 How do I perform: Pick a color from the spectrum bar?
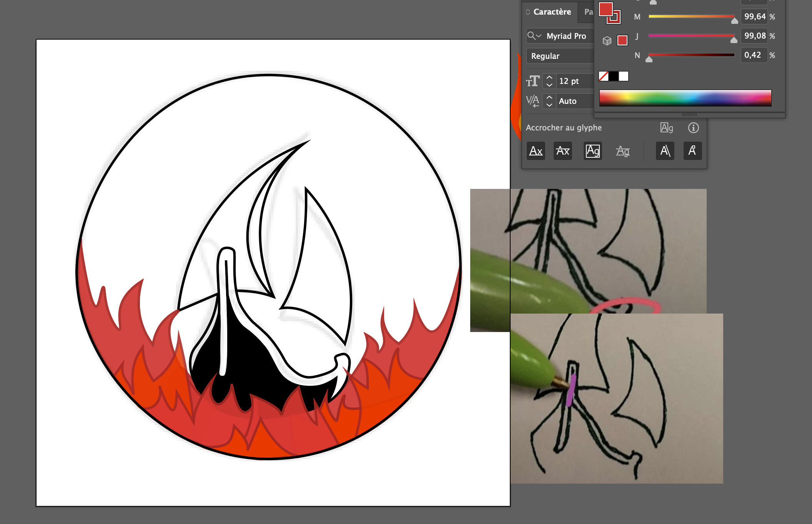pyautogui.click(x=686, y=98)
